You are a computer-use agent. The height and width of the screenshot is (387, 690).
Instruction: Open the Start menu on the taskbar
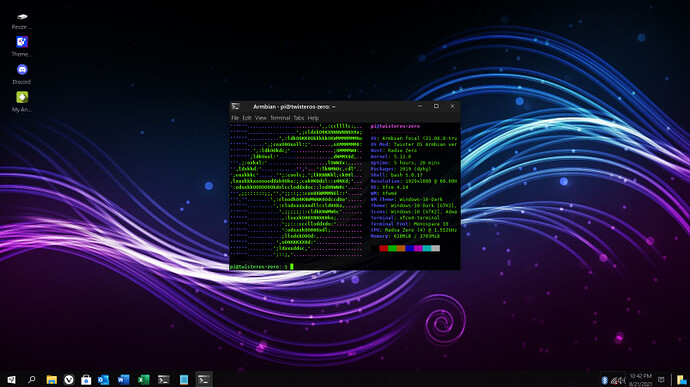click(x=11, y=380)
